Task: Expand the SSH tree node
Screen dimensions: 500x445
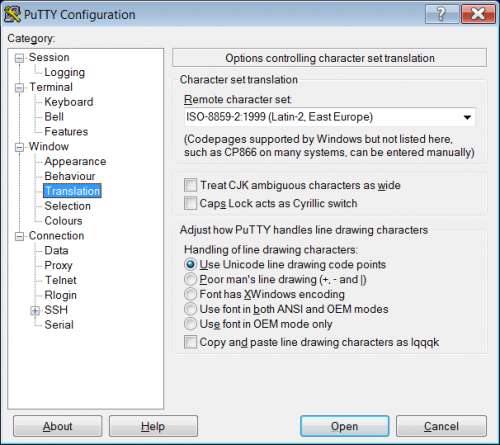Action: click(35, 311)
